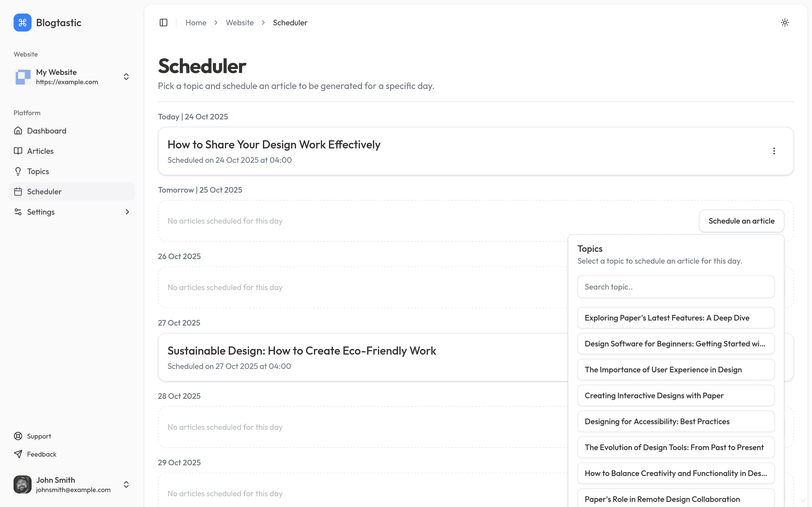Select topic Creating Interactive Designs with Paper
The image size is (812, 507).
(676, 396)
